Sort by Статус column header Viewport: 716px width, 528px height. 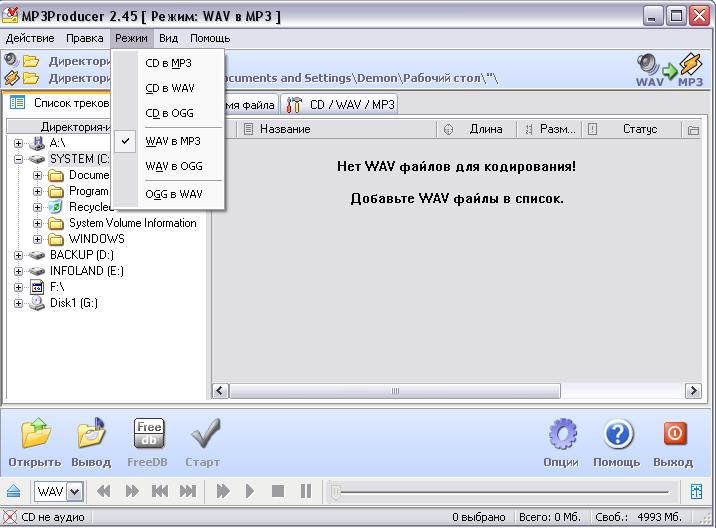pos(632,129)
